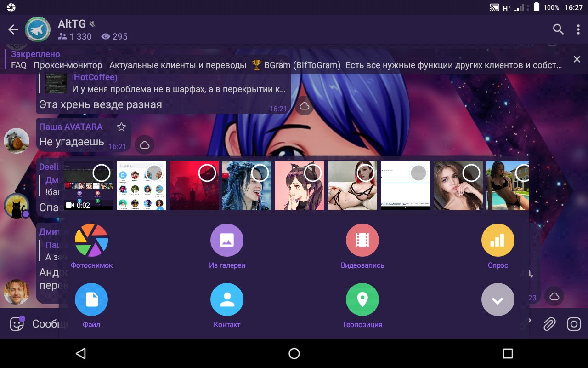Select the 0:02 video thumbnail circle
Screen dimensions: 588x368
pyautogui.click(x=102, y=173)
